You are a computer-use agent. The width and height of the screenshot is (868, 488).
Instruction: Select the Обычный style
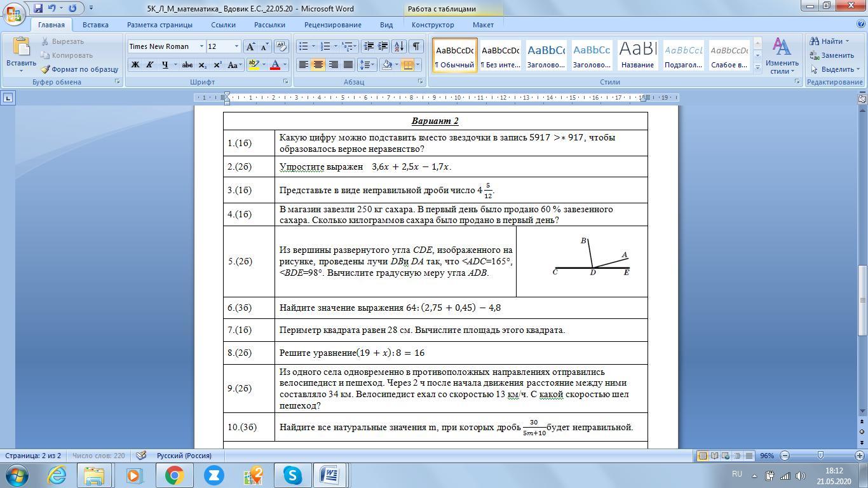tap(454, 55)
